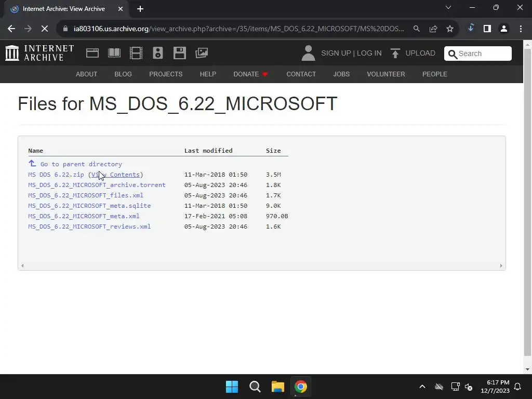The image size is (532, 399).
Task: Click the SIGN UP link
Action: click(x=336, y=54)
